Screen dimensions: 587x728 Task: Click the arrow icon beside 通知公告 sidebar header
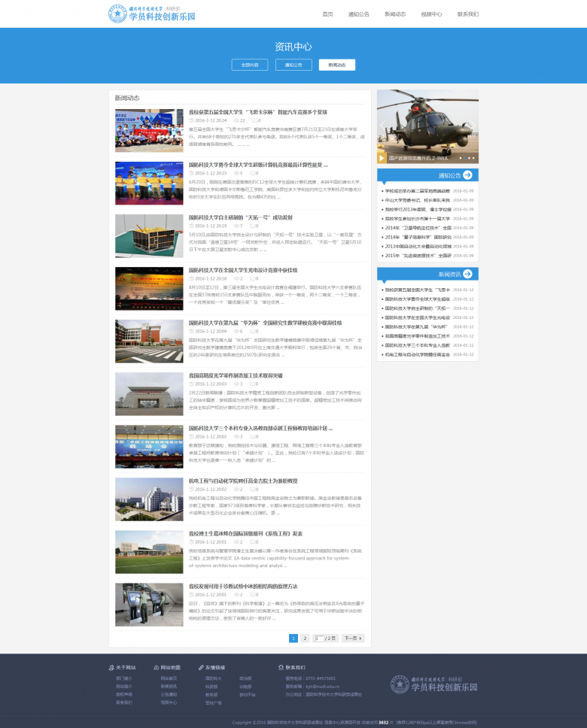click(467, 174)
